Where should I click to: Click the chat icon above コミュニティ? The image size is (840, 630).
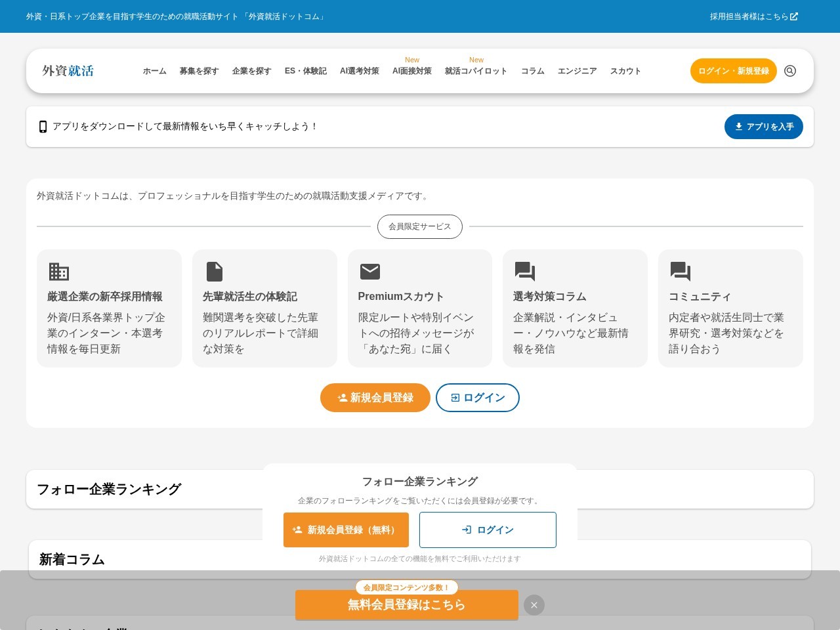tap(681, 271)
